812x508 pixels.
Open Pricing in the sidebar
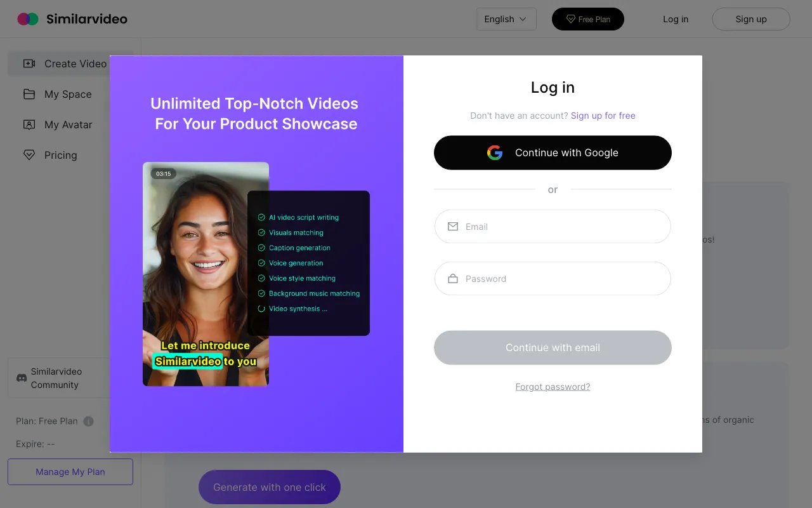[x=70, y=155]
